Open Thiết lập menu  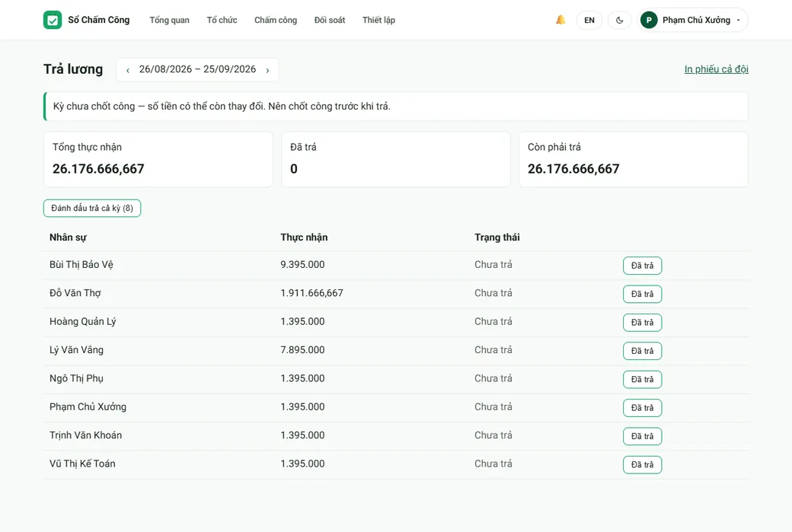coord(378,21)
